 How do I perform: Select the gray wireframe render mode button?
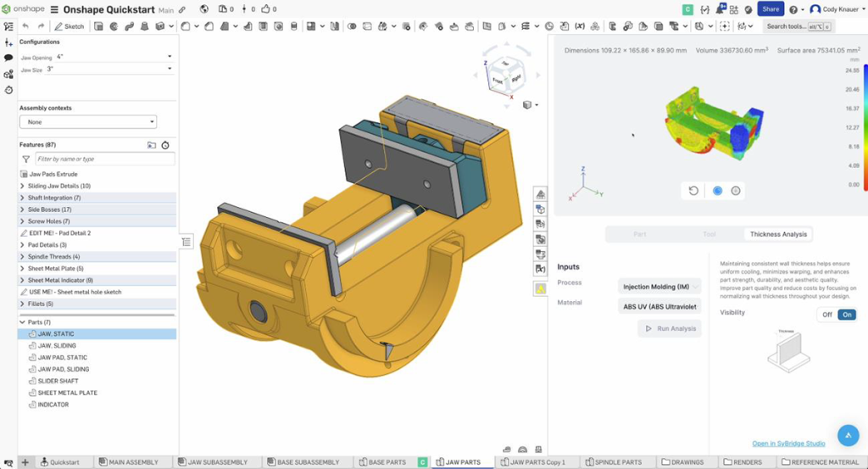click(736, 191)
